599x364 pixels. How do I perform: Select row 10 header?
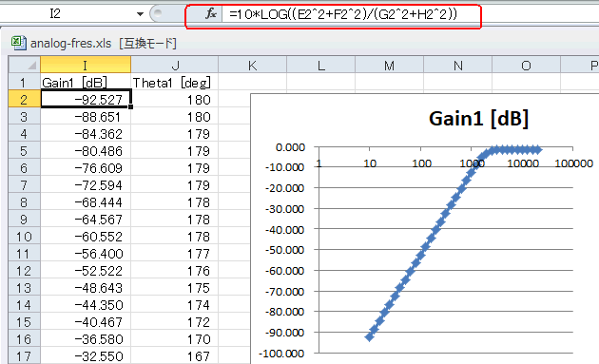[x=24, y=237]
